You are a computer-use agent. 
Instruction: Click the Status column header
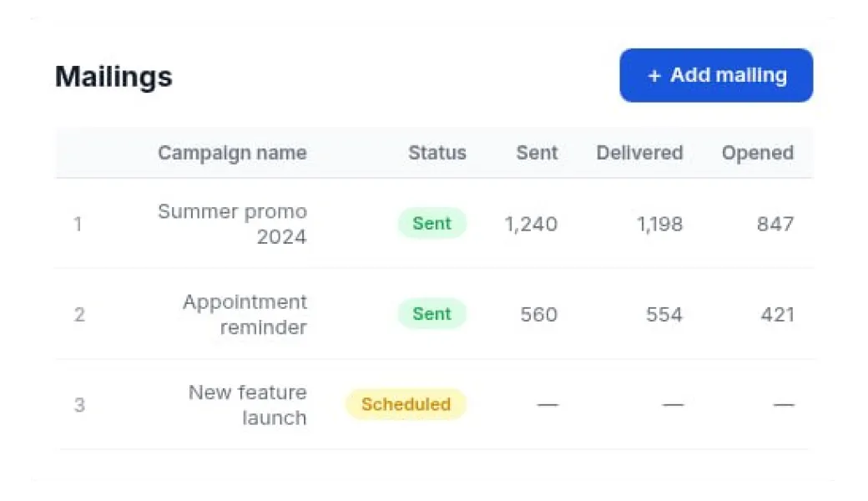437,153
